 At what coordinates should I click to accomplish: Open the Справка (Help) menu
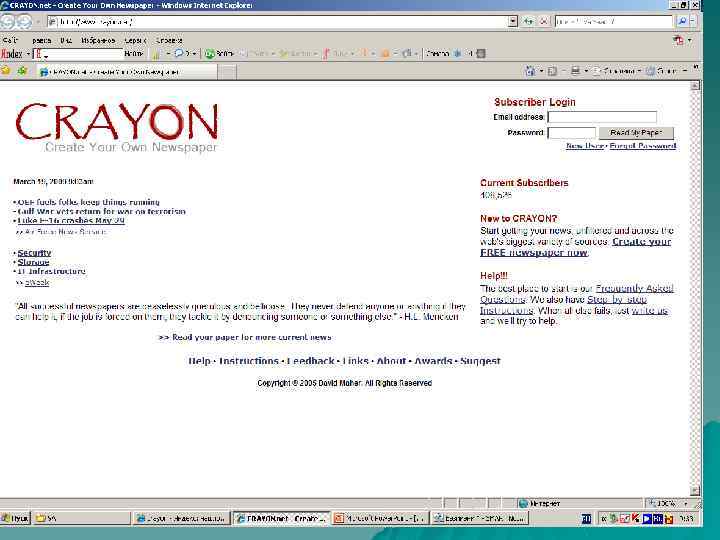point(169,40)
